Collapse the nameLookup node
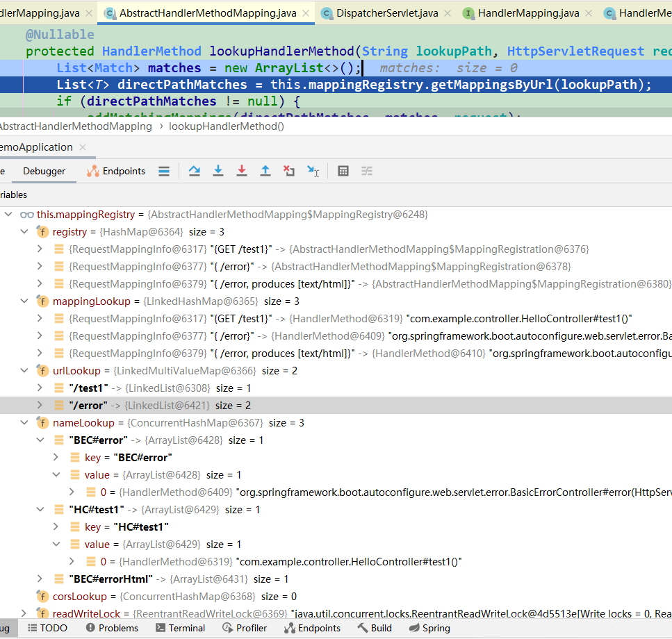This screenshot has height=639, width=672. 24,423
